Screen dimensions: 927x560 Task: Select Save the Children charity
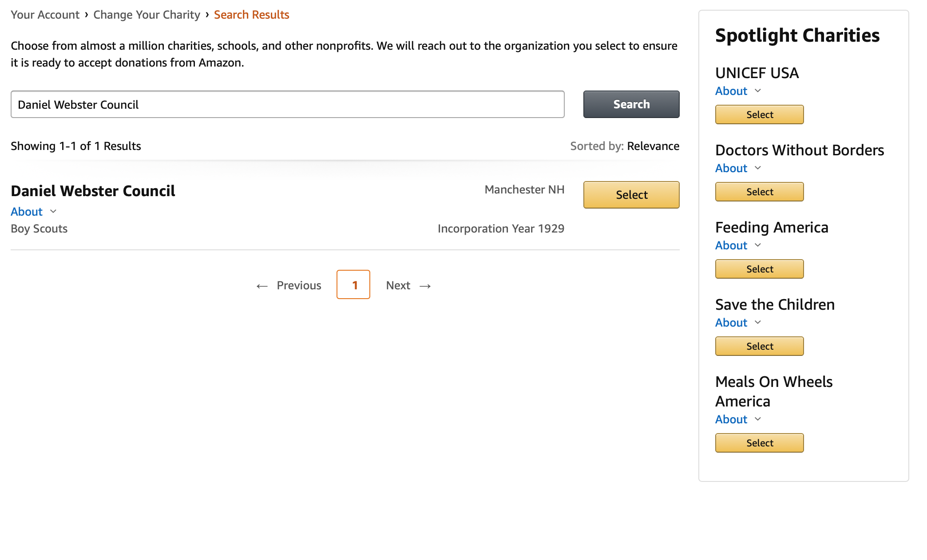click(759, 346)
